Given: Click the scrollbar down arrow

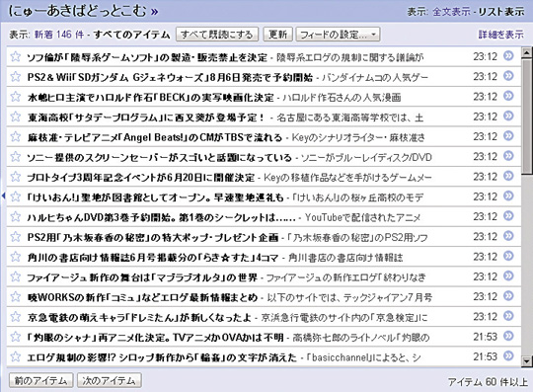Looking at the screenshot, I should click(x=527, y=360).
